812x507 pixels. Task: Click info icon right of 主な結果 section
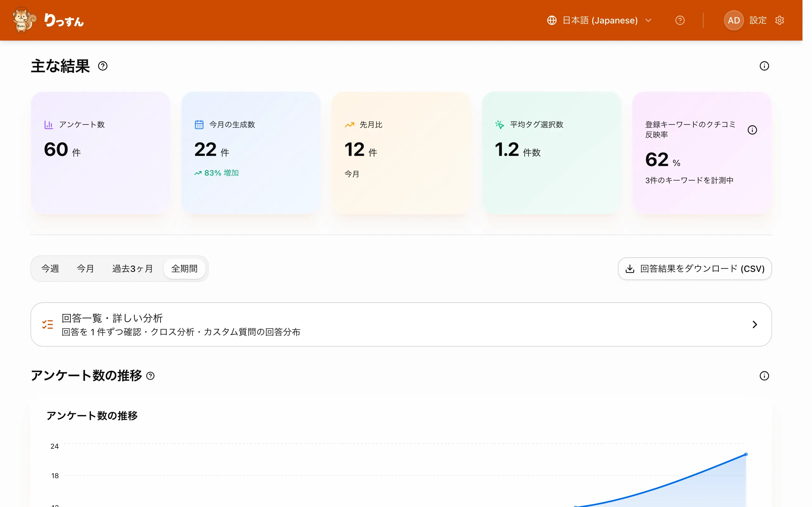pyautogui.click(x=764, y=66)
